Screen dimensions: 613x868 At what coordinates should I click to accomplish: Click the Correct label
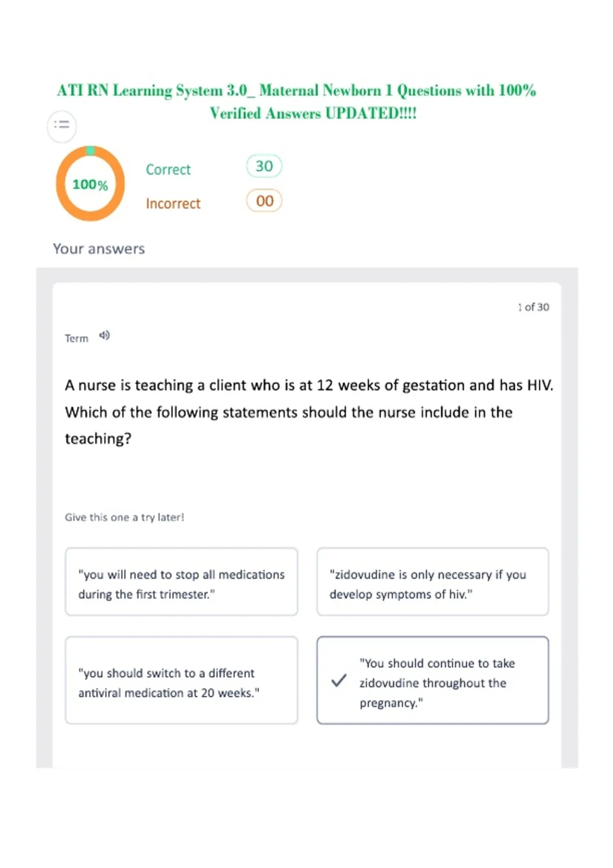point(168,170)
